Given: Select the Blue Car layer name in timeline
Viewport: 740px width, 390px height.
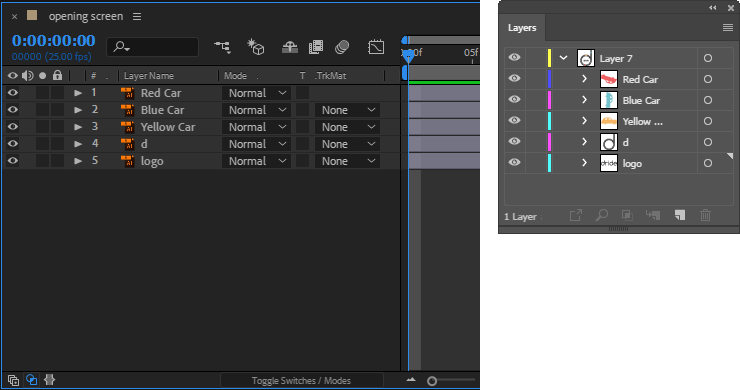Looking at the screenshot, I should pos(162,110).
